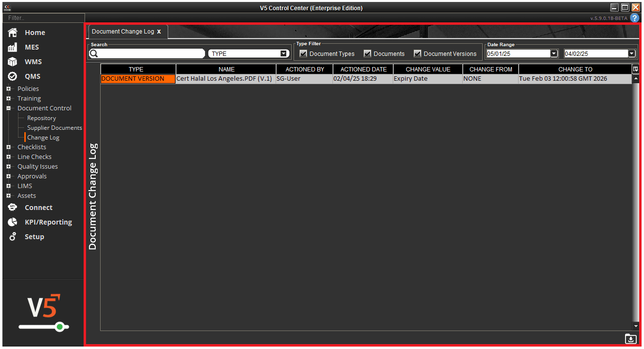Open help via the question mark icon

tap(635, 18)
